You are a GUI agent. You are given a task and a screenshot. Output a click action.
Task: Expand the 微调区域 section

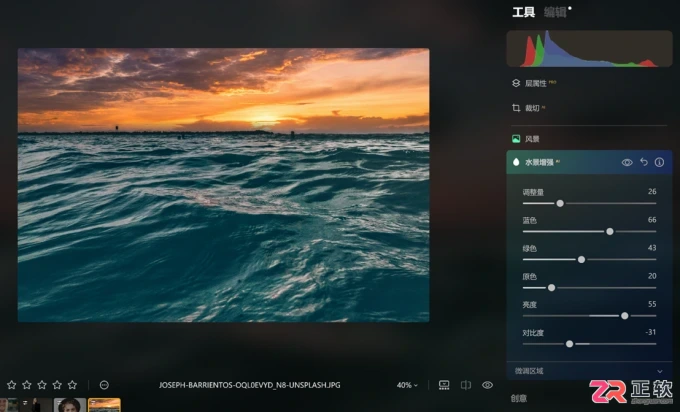(x=660, y=371)
